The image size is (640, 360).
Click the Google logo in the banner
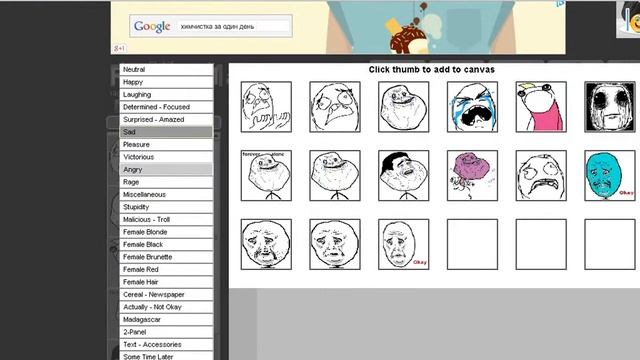click(152, 27)
